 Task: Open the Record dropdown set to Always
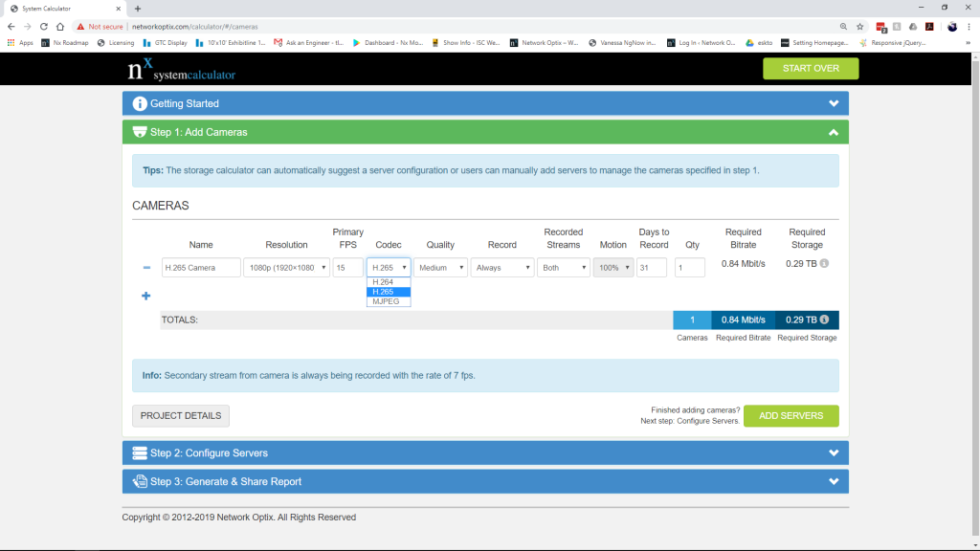(501, 268)
